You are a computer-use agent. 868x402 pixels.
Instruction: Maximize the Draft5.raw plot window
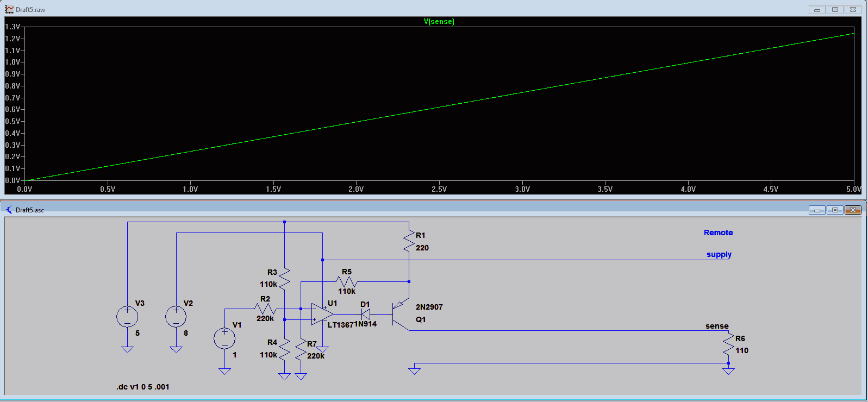pyautogui.click(x=835, y=9)
